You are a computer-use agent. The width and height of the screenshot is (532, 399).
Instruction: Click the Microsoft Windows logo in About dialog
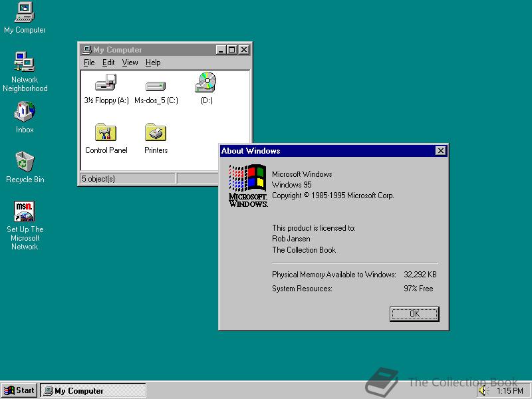248,186
